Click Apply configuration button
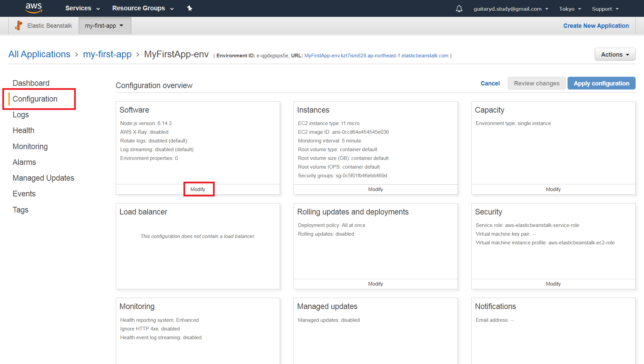This screenshot has height=364, width=644. pos(601,83)
